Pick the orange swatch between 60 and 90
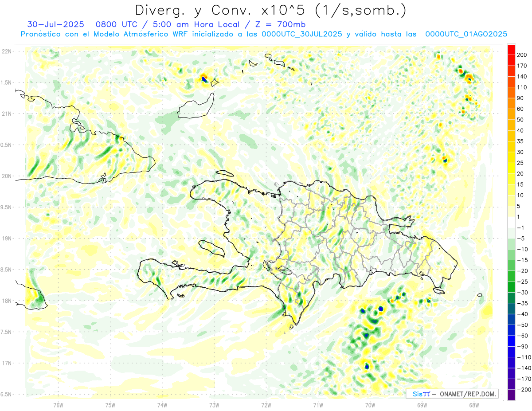 click(x=511, y=103)
